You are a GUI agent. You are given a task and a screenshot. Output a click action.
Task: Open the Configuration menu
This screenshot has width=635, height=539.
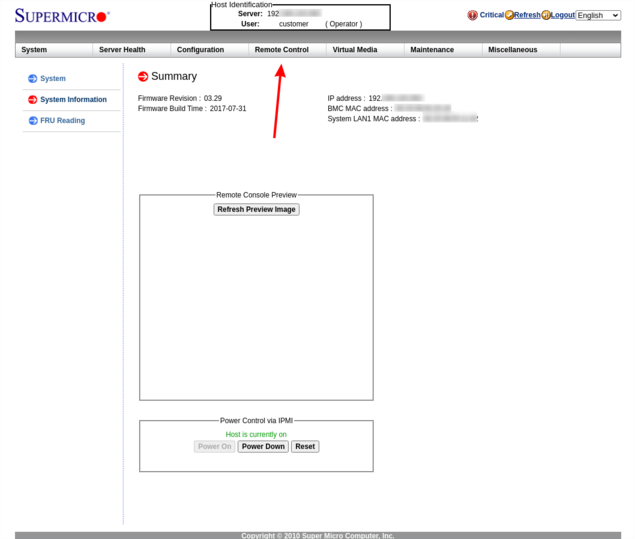[209, 50]
